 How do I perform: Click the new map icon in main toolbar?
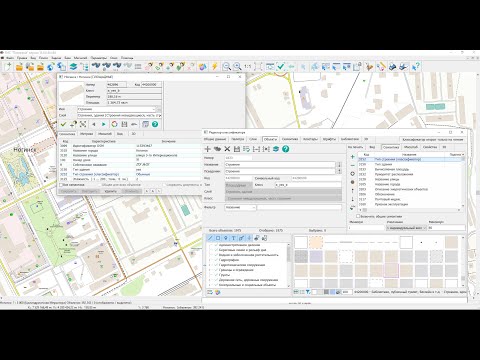tap(8, 67)
